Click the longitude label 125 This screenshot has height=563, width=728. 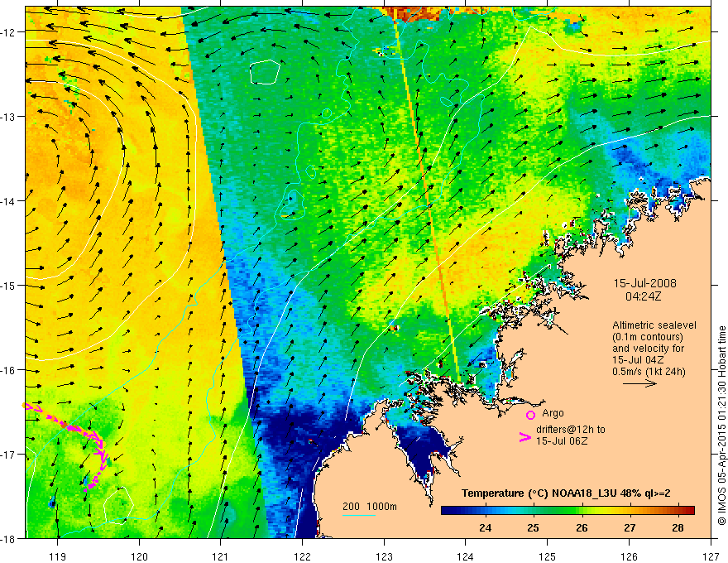click(x=548, y=556)
